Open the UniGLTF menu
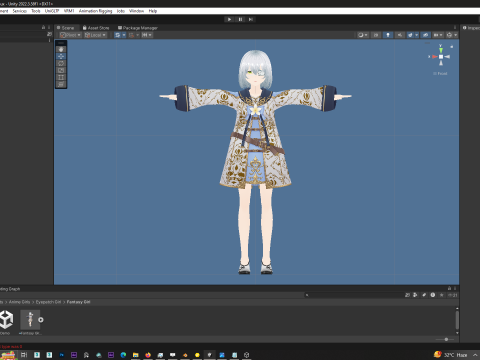480x360 pixels. [x=52, y=11]
